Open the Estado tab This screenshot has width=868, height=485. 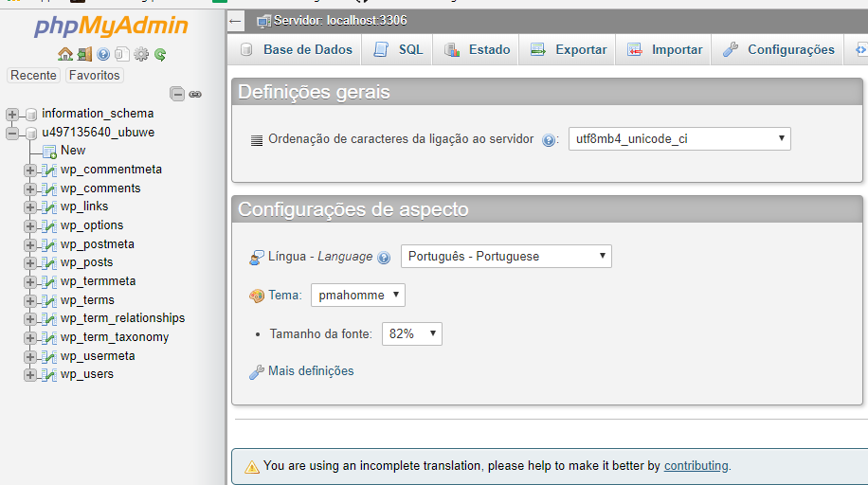click(477, 50)
